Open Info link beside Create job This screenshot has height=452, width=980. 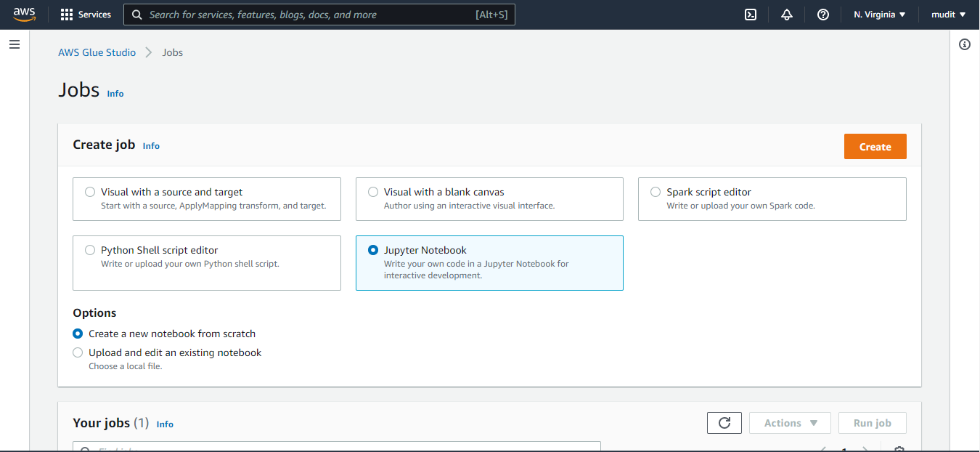pyautogui.click(x=151, y=146)
